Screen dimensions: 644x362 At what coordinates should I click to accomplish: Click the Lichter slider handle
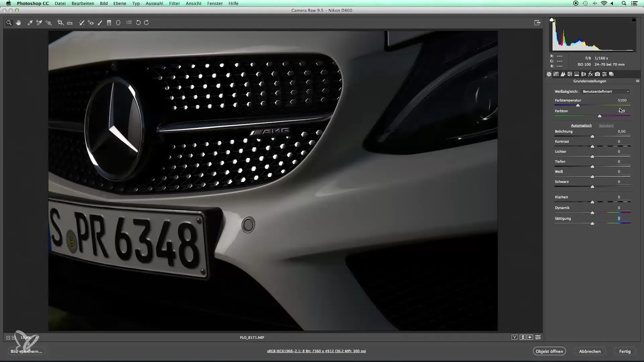(592, 157)
